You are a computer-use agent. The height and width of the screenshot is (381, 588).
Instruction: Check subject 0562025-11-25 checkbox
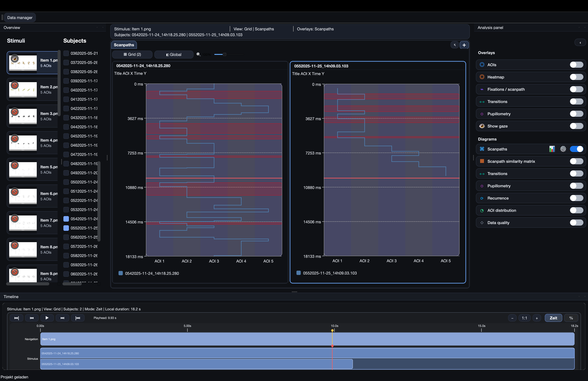click(x=66, y=237)
